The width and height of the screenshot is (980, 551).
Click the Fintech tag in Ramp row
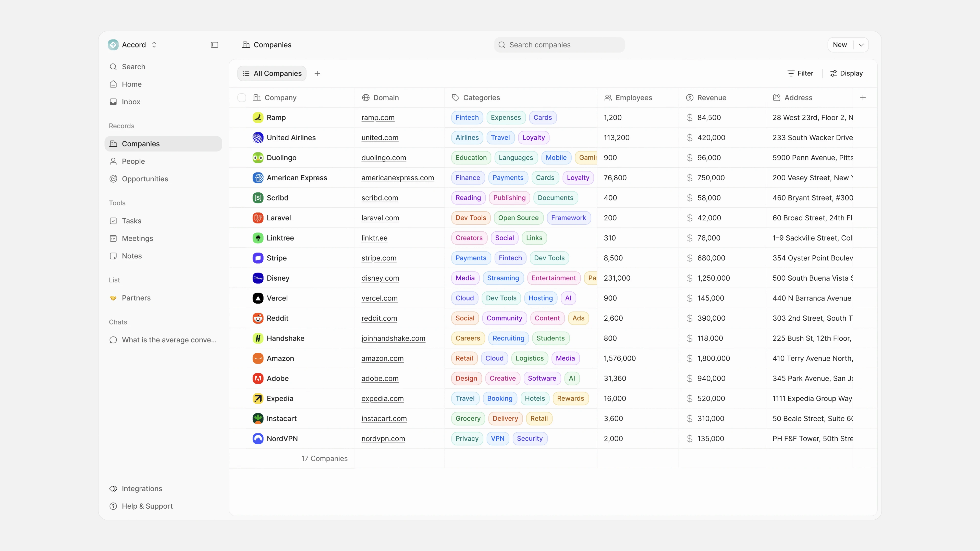[x=467, y=118]
